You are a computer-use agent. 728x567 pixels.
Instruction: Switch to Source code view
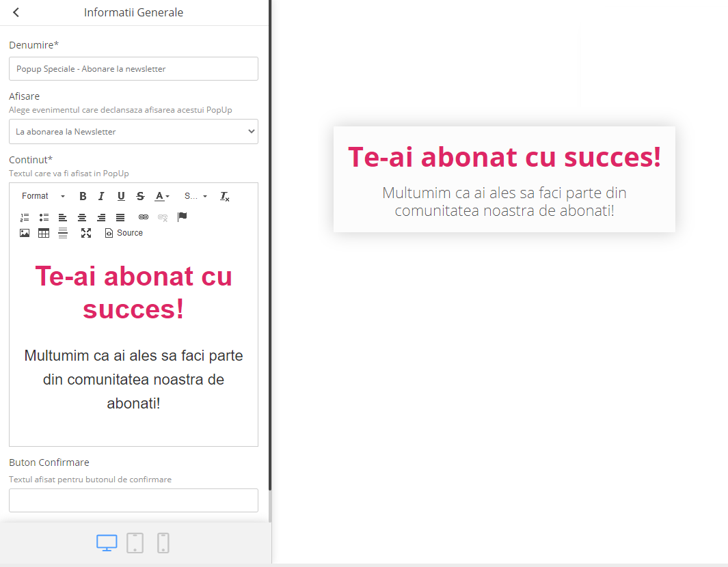point(124,233)
